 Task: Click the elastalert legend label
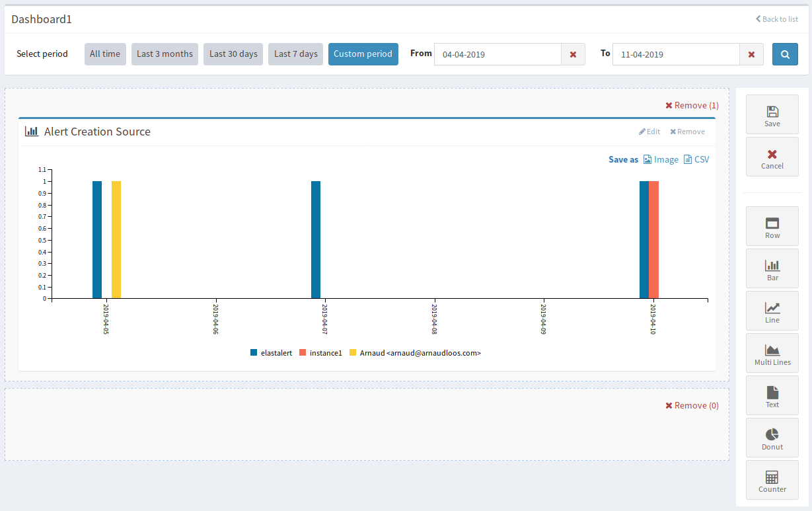pyautogui.click(x=276, y=353)
